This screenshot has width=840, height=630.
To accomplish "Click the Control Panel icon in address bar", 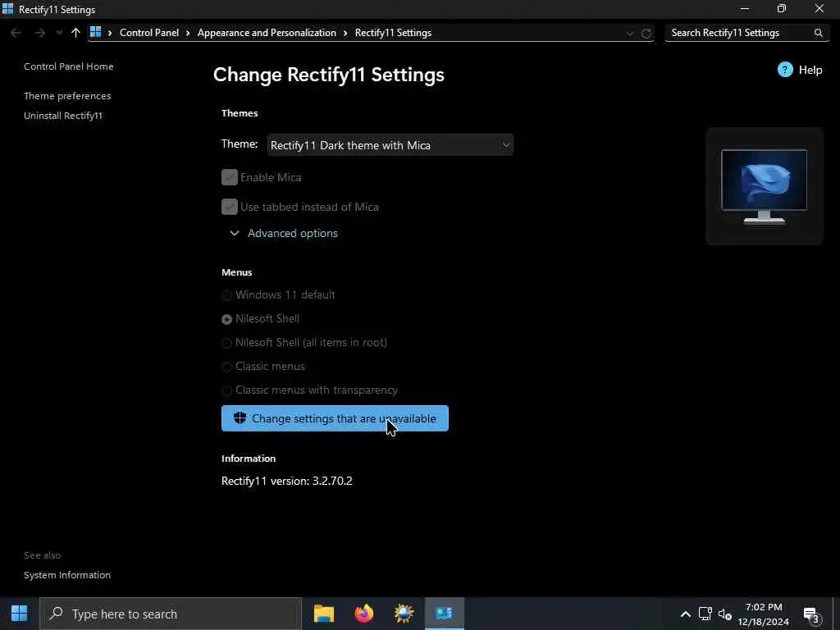I will click(95, 32).
